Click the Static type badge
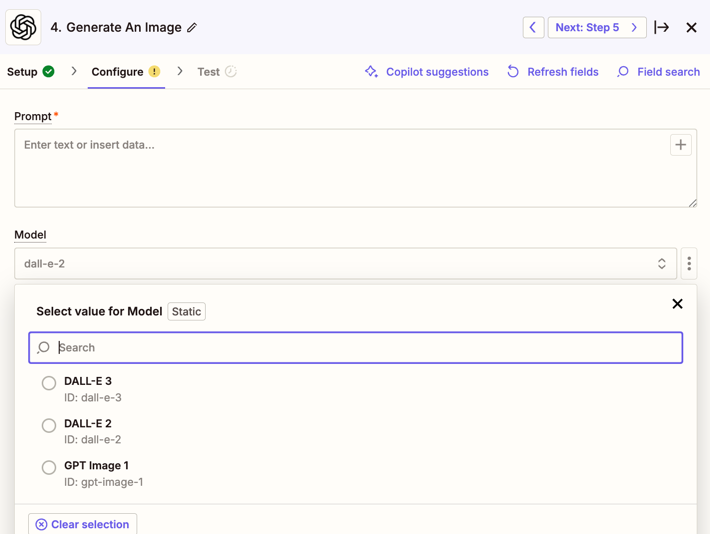Viewport: 710px width, 534px height. [186, 312]
